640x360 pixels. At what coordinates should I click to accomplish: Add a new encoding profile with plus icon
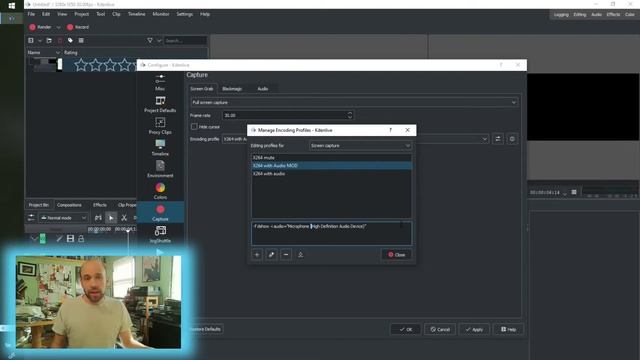257,255
